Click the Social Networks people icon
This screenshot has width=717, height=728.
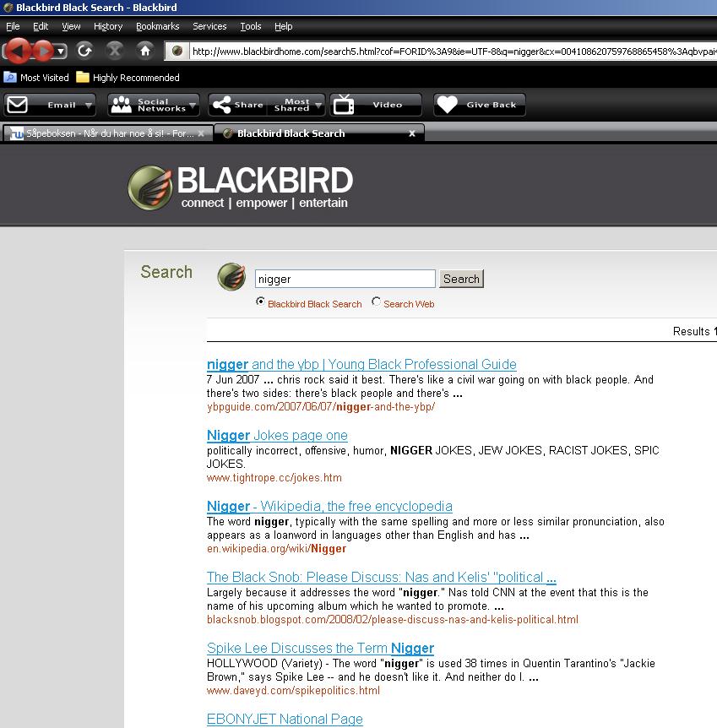click(122, 105)
